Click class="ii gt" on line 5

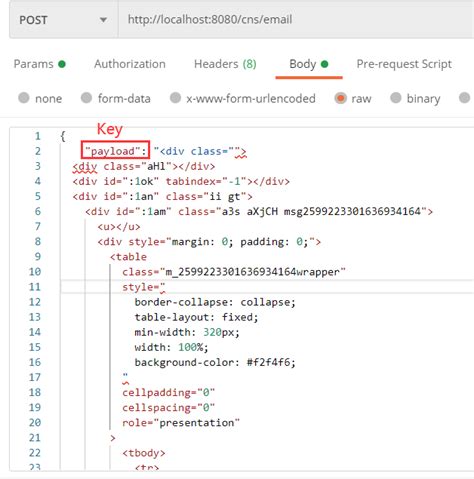(206, 197)
